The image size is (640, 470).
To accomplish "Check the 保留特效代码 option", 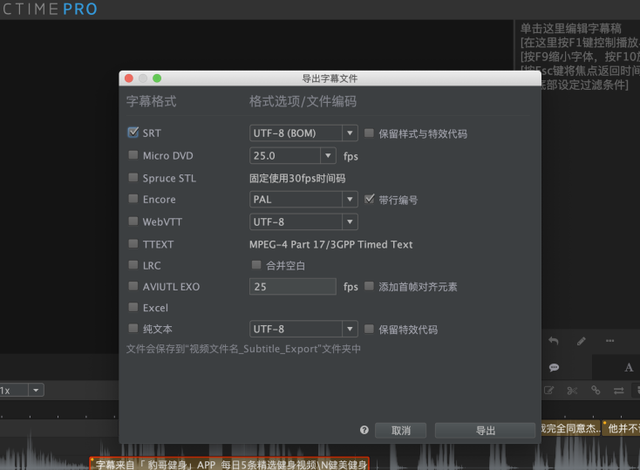I will 369,329.
